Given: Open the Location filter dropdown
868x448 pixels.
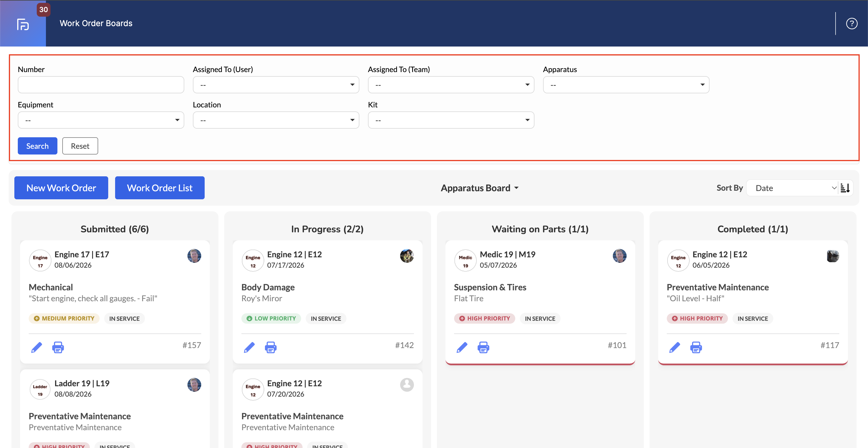Looking at the screenshot, I should click(x=276, y=120).
